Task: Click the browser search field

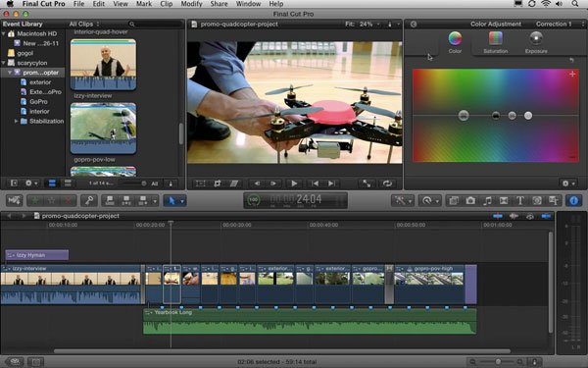Action: [x=156, y=24]
